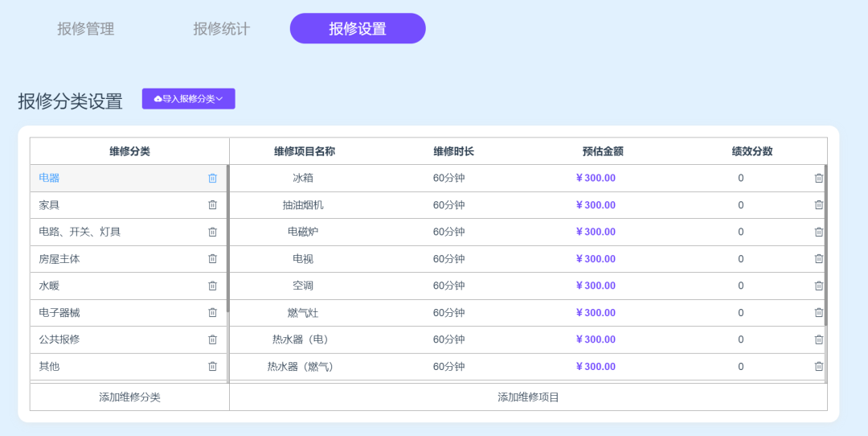Click ¥300.00 amount in 冰箱 row
Viewport: 868px width, 436px height.
point(596,178)
